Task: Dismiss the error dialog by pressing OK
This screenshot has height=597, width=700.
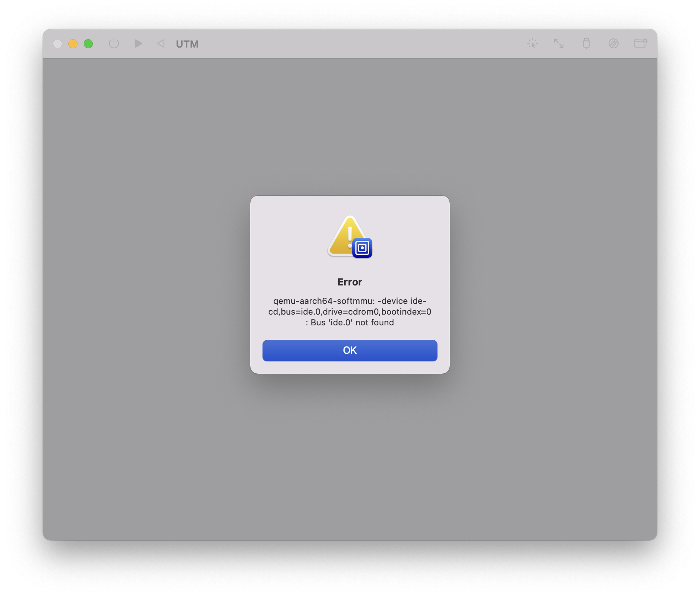Action: coord(349,350)
